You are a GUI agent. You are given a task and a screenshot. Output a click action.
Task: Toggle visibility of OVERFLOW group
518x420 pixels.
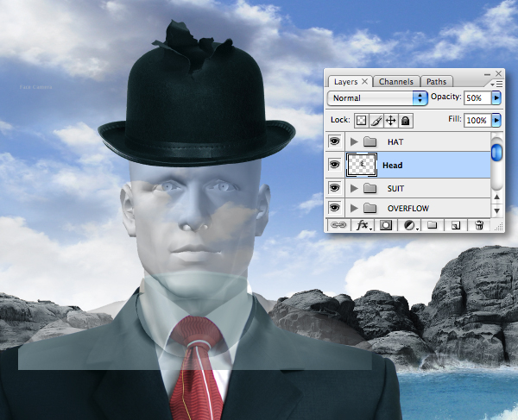pyautogui.click(x=334, y=208)
